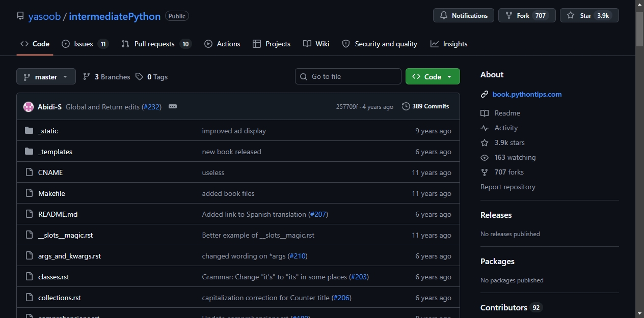The height and width of the screenshot is (318, 644).
Task: Select the Code tab
Action: 35,44
